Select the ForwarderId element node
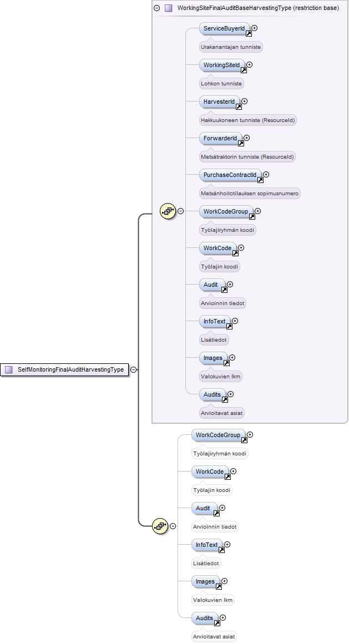The width and height of the screenshot is (349, 644). (x=220, y=138)
